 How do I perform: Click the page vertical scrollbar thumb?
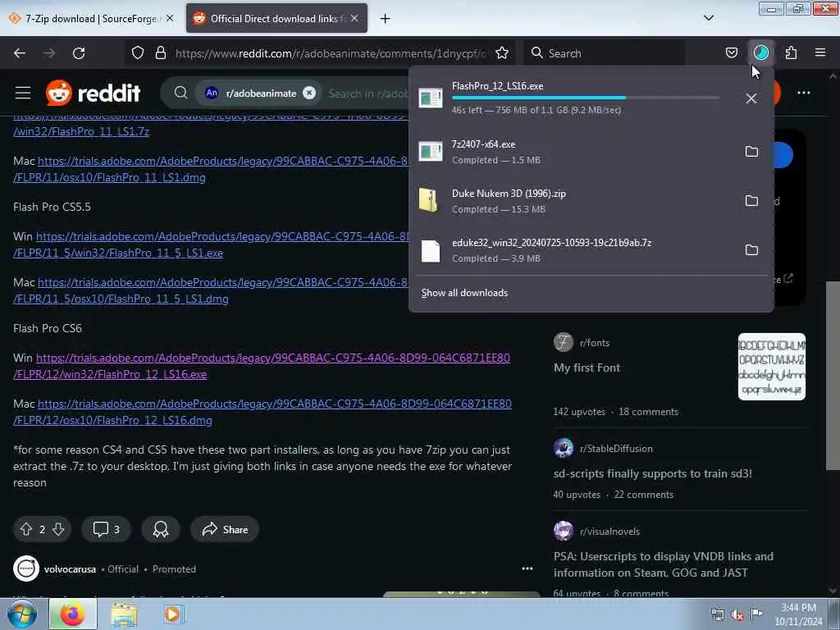[833, 375]
